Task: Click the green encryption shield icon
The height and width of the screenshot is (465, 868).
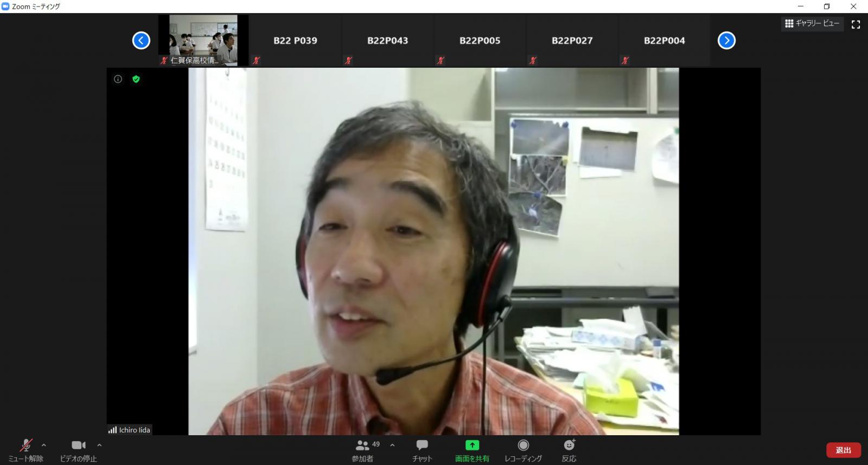Action: 136,79
